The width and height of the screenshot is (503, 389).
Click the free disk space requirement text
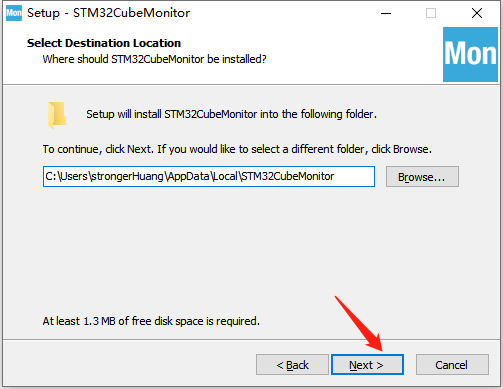point(151,321)
